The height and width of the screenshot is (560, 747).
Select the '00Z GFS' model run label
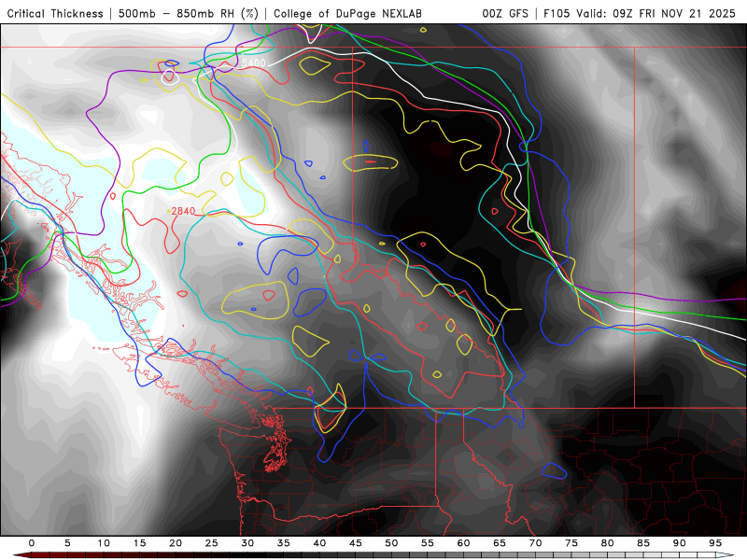[505, 14]
